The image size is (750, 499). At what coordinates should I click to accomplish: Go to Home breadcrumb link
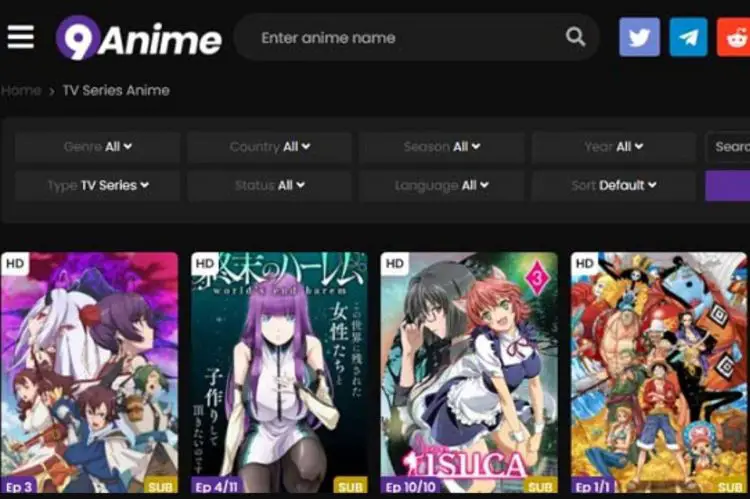(21, 90)
